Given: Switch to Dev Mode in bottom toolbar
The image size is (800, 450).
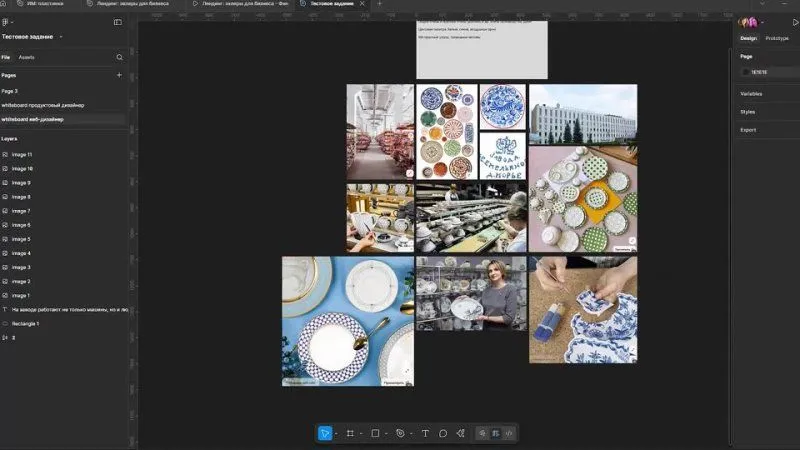Looking at the screenshot, I should pyautogui.click(x=509, y=433).
